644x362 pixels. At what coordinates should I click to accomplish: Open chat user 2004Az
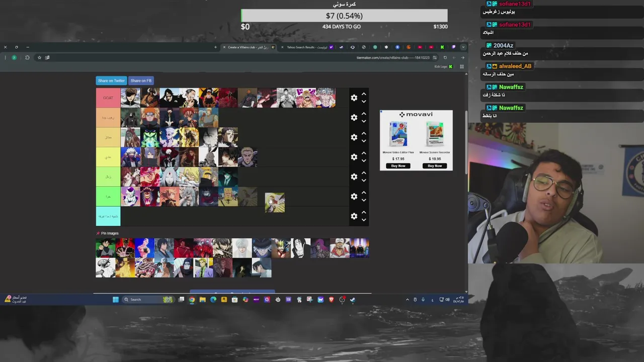503,45
